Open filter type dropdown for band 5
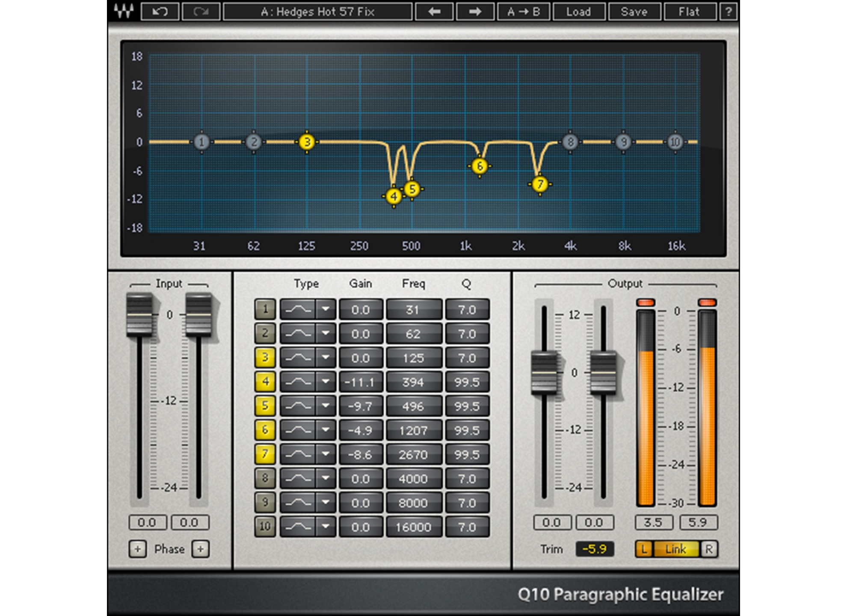847x616 pixels. (x=326, y=406)
